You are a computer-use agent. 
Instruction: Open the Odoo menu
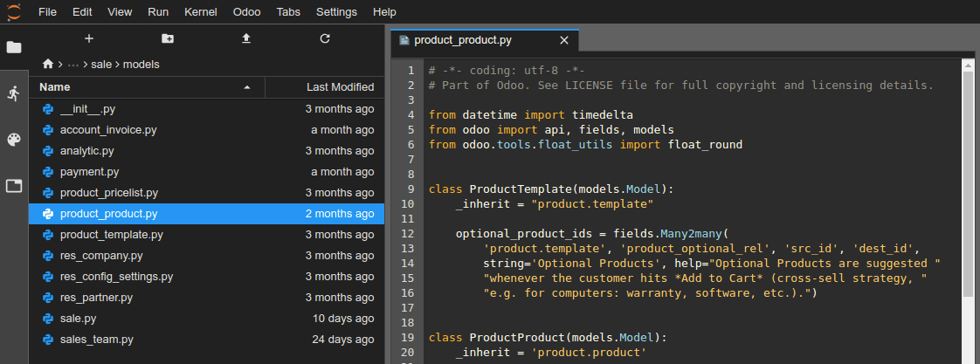pyautogui.click(x=246, y=12)
